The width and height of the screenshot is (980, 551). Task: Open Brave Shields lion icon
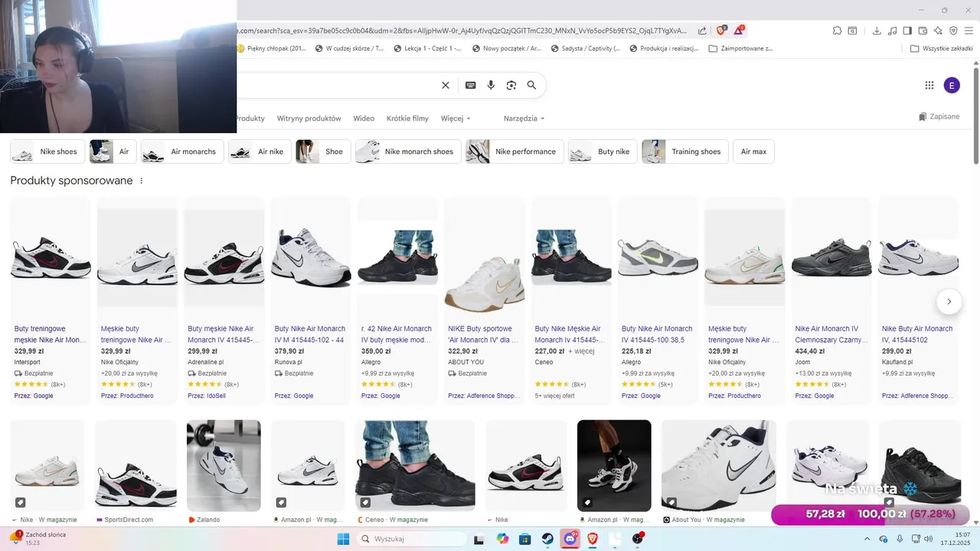[x=721, y=31]
